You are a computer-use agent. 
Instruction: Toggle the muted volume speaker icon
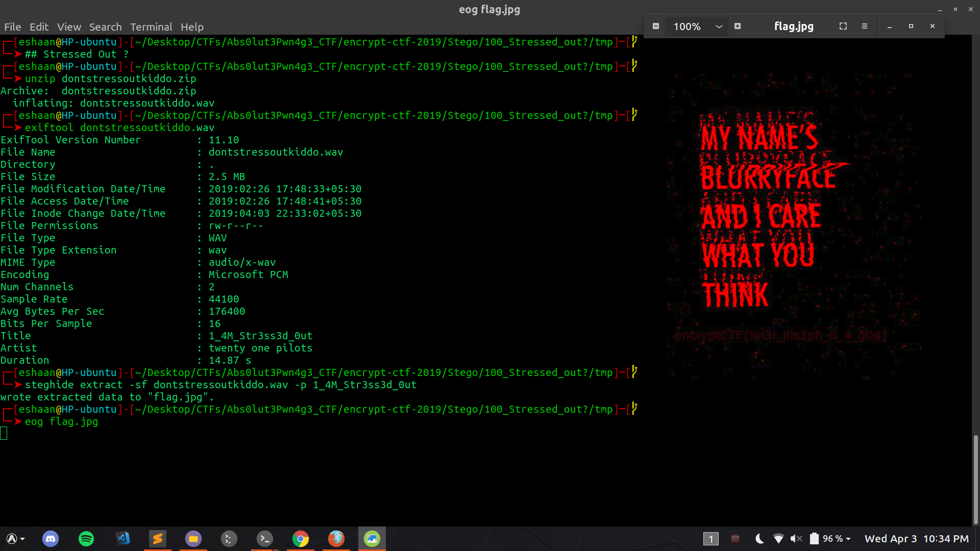point(796,539)
